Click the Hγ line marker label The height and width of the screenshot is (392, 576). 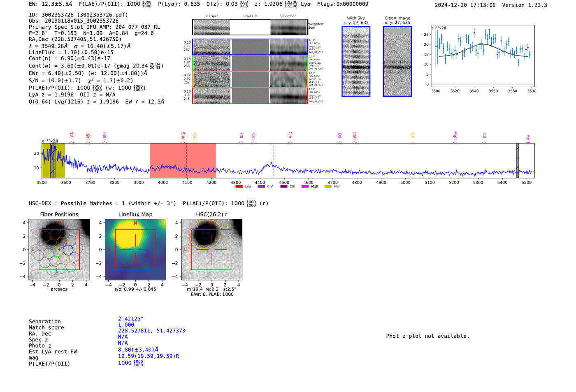pos(528,137)
